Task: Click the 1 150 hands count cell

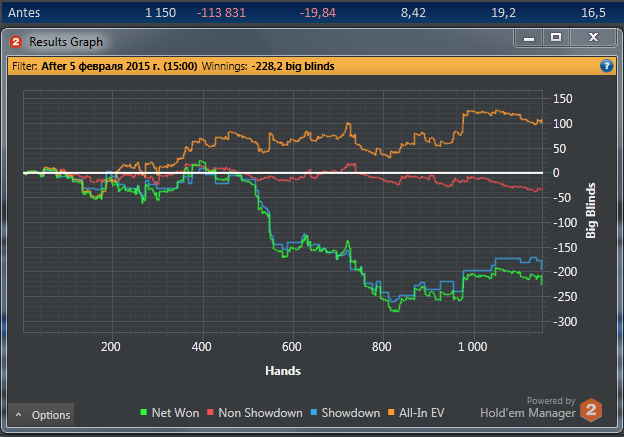Action: 160,13
